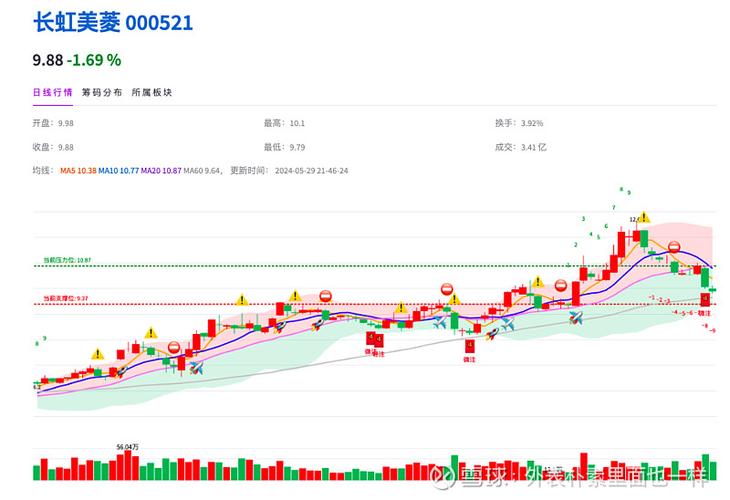Image resolution: width=730 pixels, height=500 pixels.
Task: Click the -1.69 % change value
Action: [x=94, y=60]
